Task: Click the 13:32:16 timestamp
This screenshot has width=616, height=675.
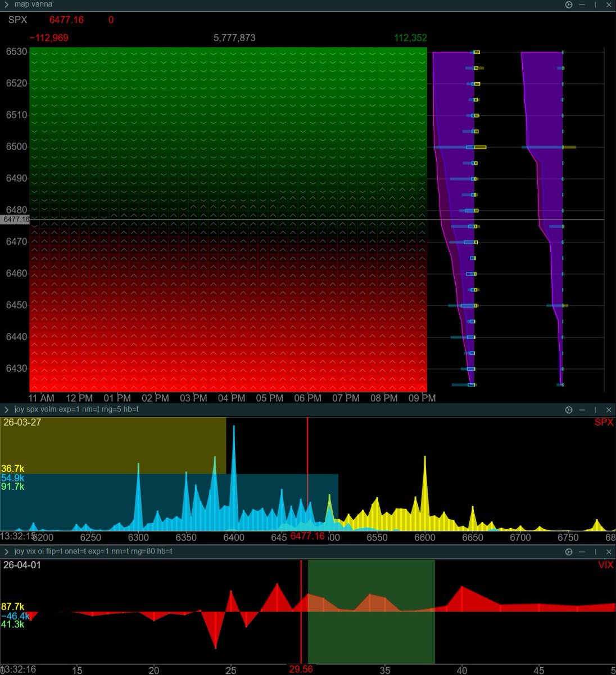Action: click(x=18, y=669)
